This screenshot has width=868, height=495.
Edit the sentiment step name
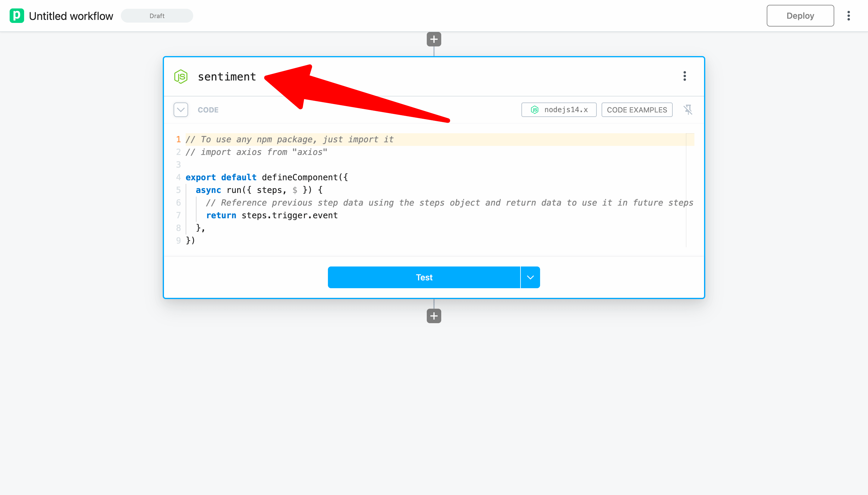coord(227,77)
